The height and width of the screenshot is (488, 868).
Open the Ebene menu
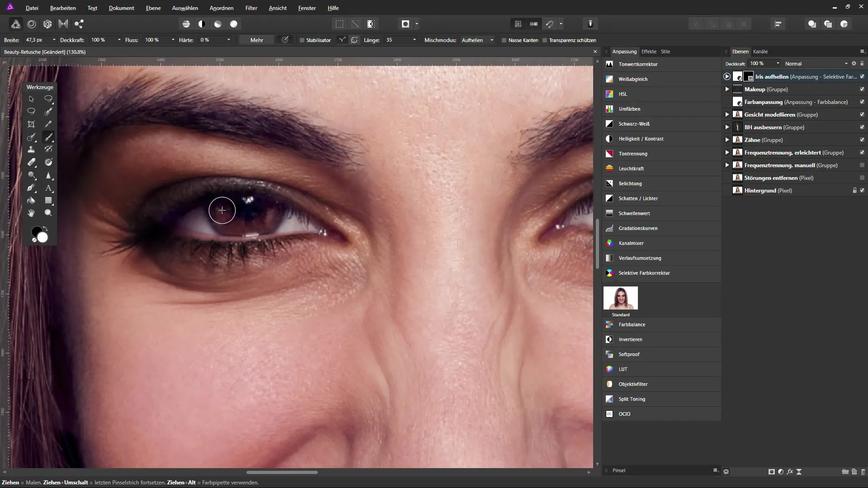point(153,8)
